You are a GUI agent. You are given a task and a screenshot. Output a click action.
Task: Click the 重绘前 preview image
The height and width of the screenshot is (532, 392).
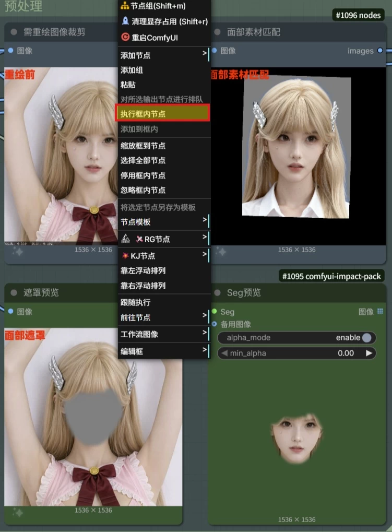(x=61, y=156)
